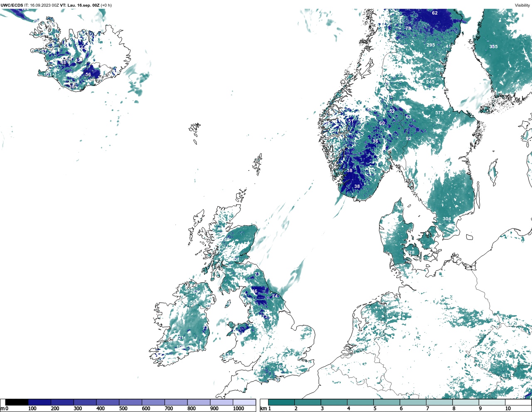
Task: Click the 60 value in central Norway
Action: pos(382,123)
